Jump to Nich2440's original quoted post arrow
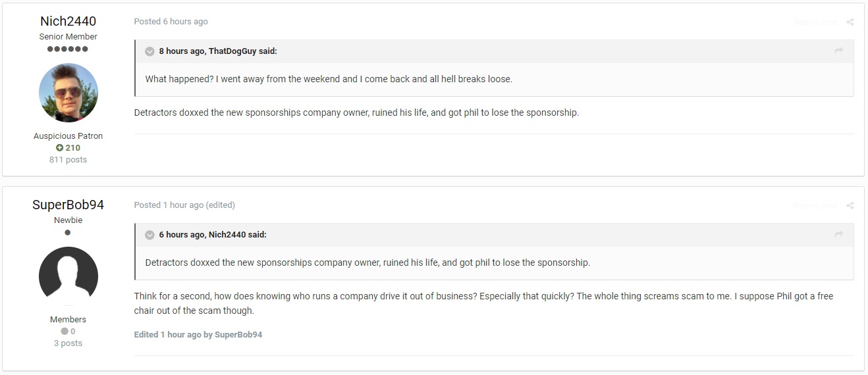The width and height of the screenshot is (868, 375). tap(838, 235)
